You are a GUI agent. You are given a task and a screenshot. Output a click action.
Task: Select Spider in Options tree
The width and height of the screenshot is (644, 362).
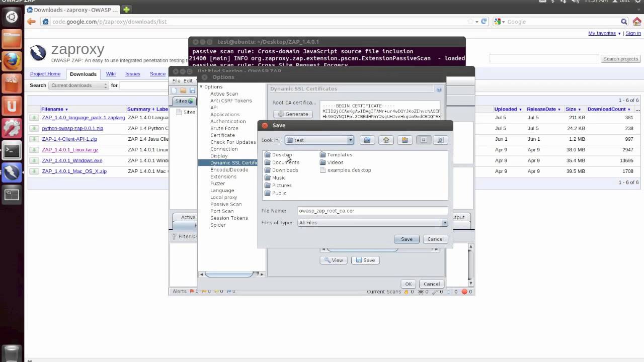218,225
